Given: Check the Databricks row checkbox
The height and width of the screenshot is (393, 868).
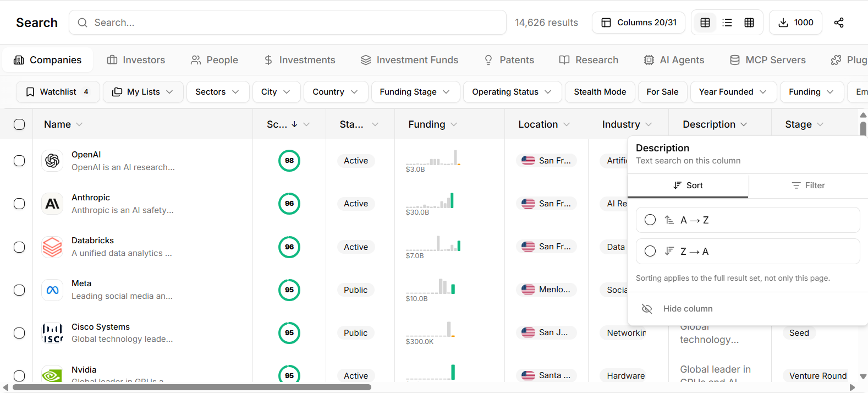Looking at the screenshot, I should (x=19, y=247).
